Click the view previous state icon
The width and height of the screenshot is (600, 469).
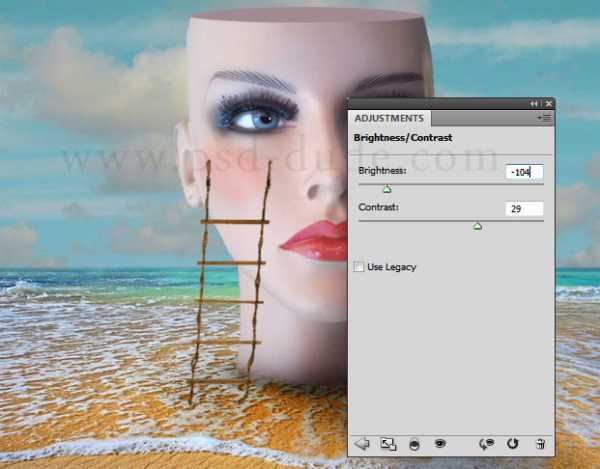click(x=487, y=443)
